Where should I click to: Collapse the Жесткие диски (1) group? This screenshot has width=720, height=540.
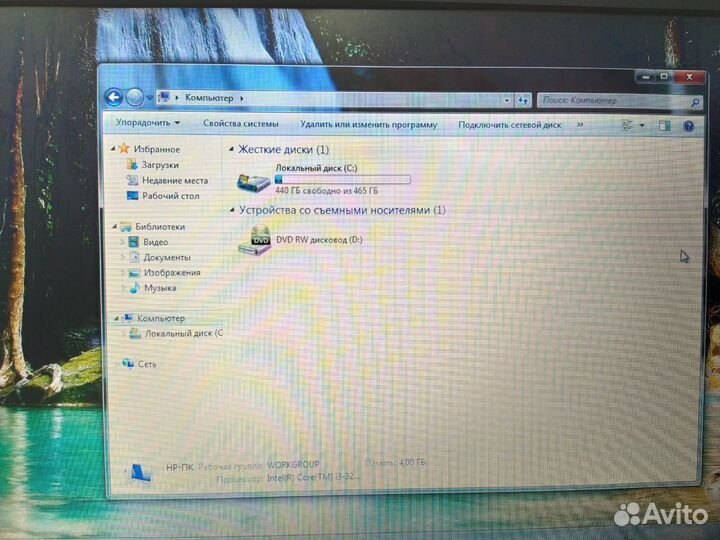pos(231,149)
